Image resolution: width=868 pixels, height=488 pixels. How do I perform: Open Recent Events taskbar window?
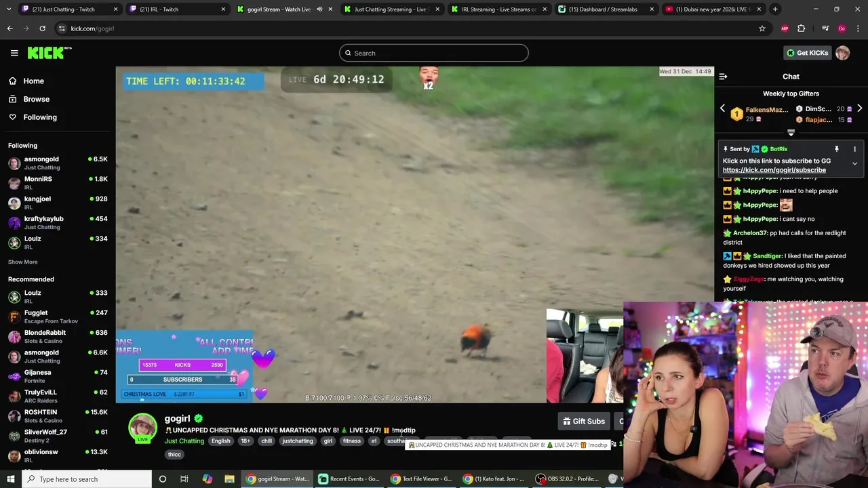pyautogui.click(x=349, y=479)
